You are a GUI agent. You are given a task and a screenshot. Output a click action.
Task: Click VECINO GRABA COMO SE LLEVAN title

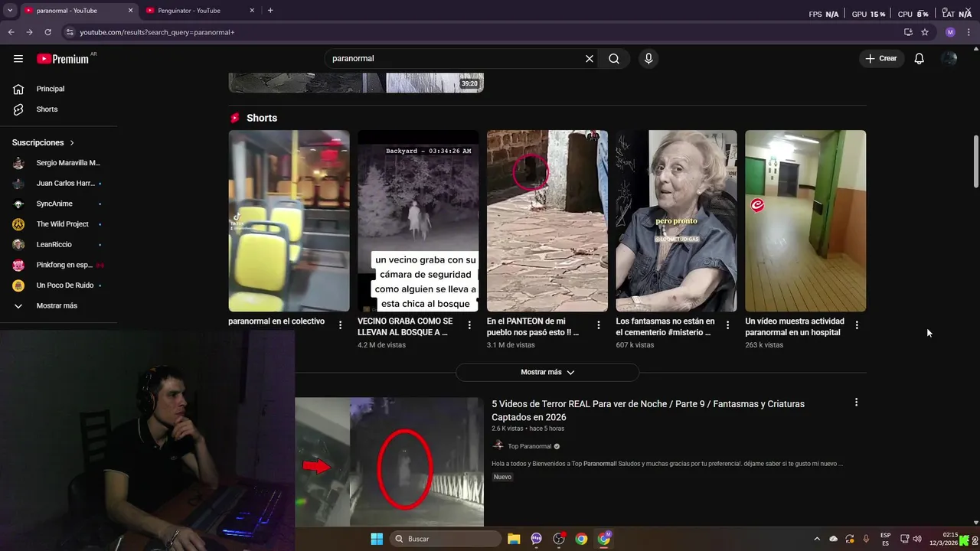tap(405, 327)
